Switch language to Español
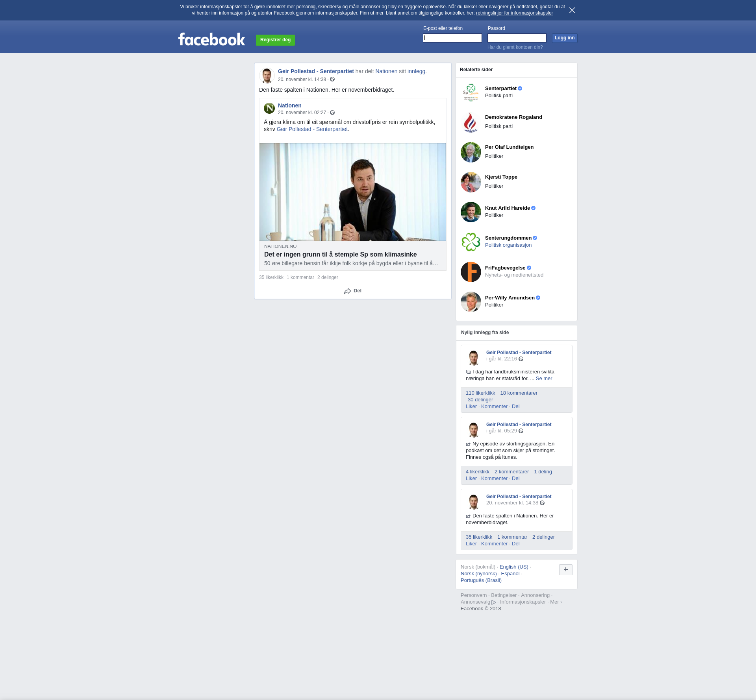 pyautogui.click(x=510, y=574)
